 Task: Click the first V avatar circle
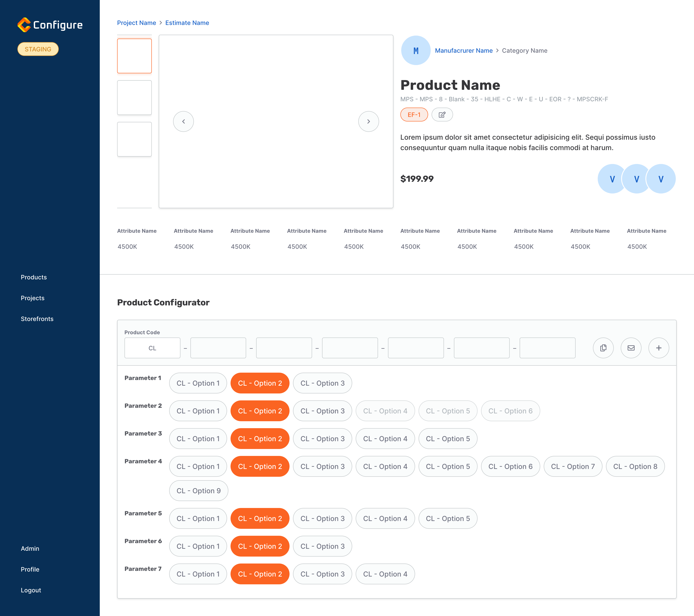click(x=612, y=179)
